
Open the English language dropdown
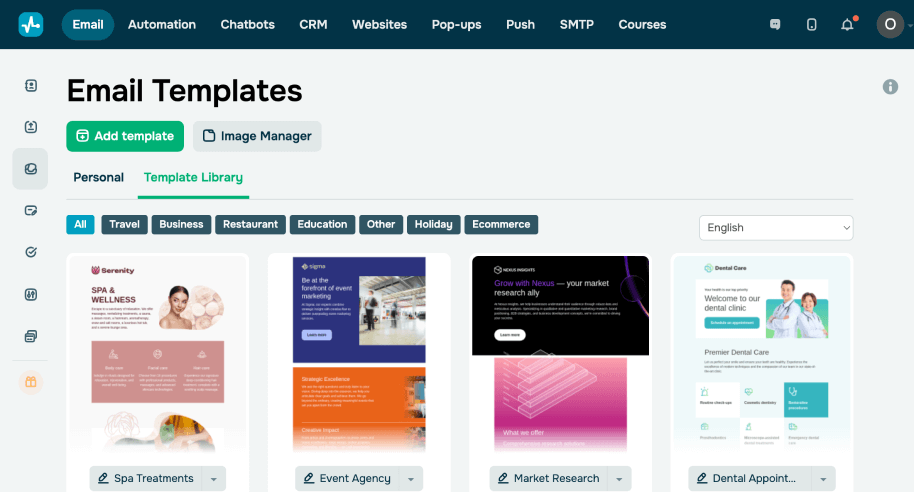[x=776, y=228]
